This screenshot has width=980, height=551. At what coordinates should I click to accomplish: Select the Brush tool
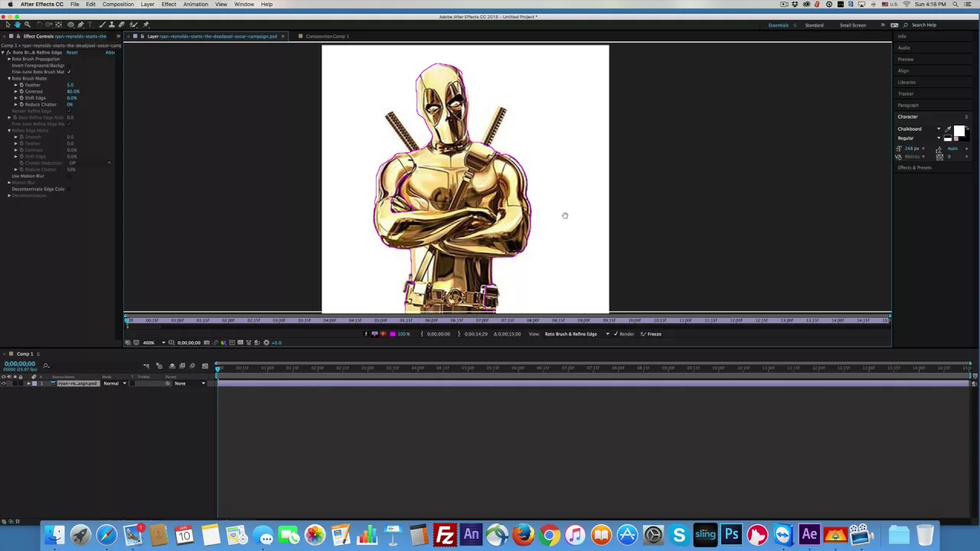[102, 24]
